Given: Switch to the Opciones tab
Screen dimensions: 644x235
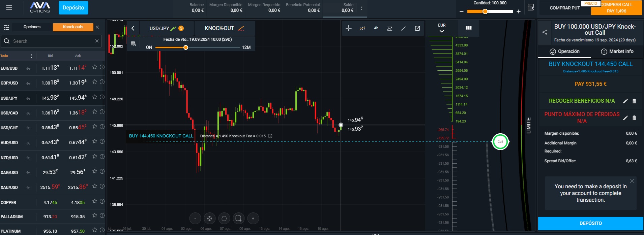Looking at the screenshot, I should click(x=32, y=27).
